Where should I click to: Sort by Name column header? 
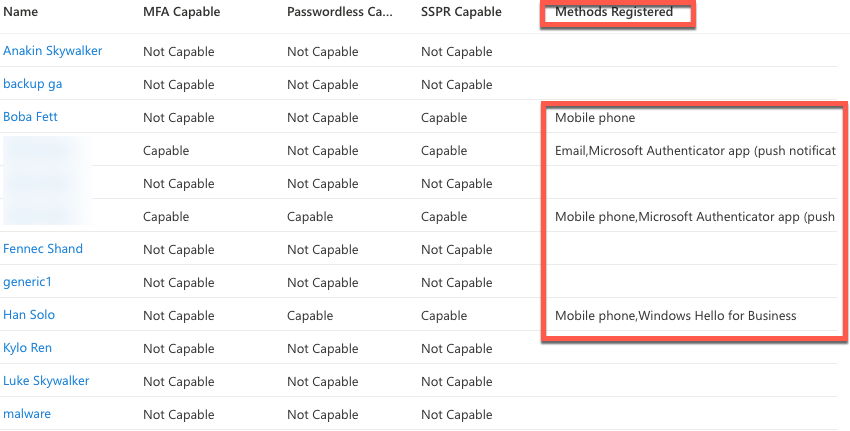click(x=21, y=12)
